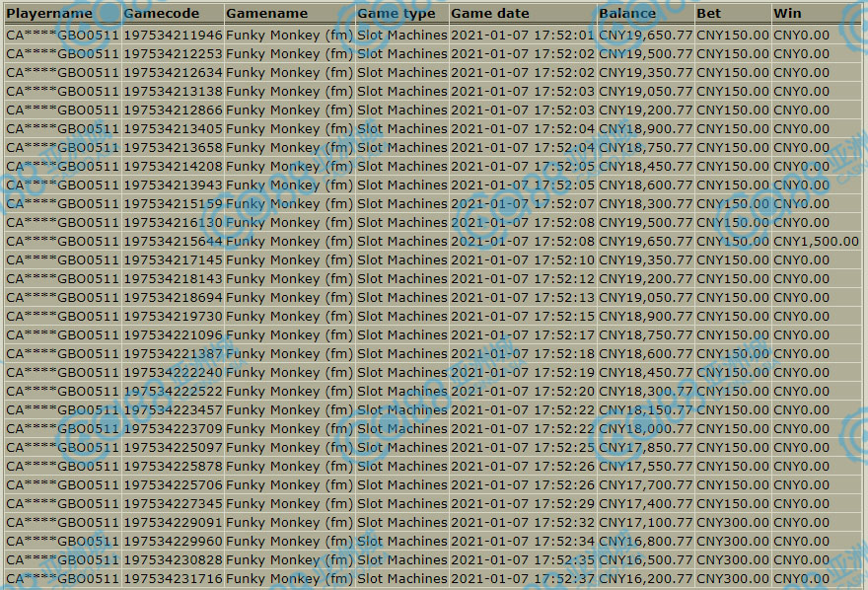Click balance CNY17,850.77
Image resolution: width=868 pixels, height=590 pixels.
coord(645,448)
